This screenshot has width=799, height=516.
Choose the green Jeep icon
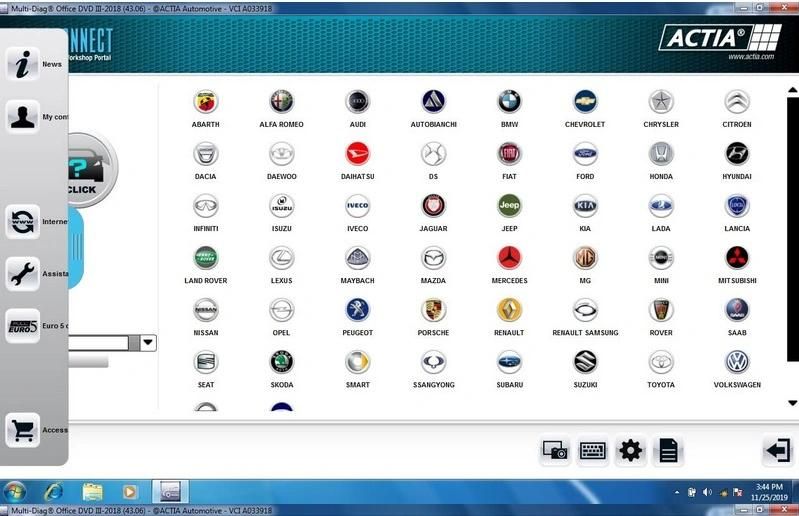coord(509,206)
